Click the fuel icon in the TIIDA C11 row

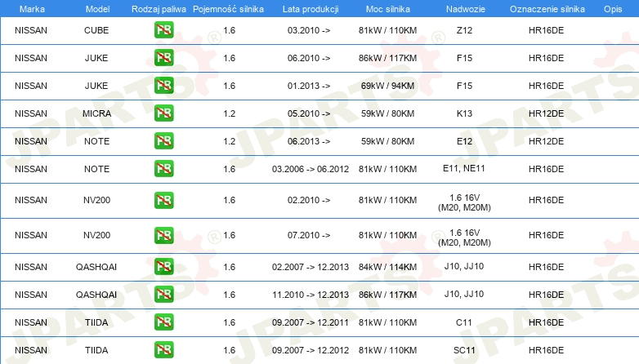click(x=163, y=322)
